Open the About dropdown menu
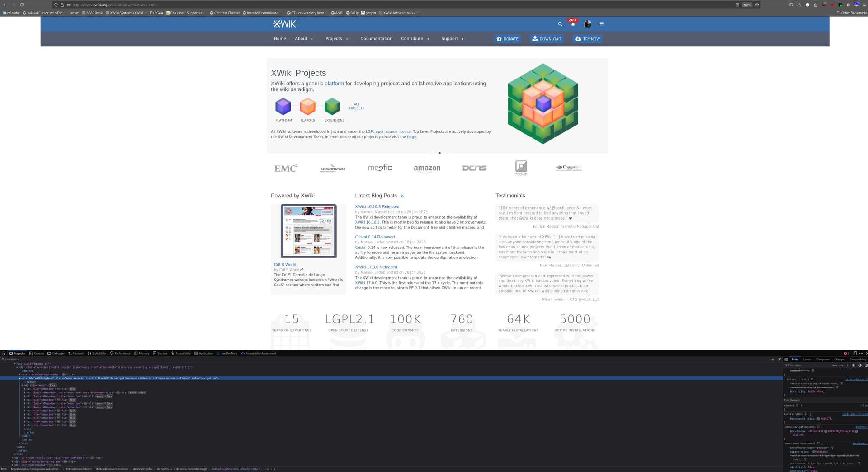Image resolution: width=868 pixels, height=472 pixels. coord(303,39)
